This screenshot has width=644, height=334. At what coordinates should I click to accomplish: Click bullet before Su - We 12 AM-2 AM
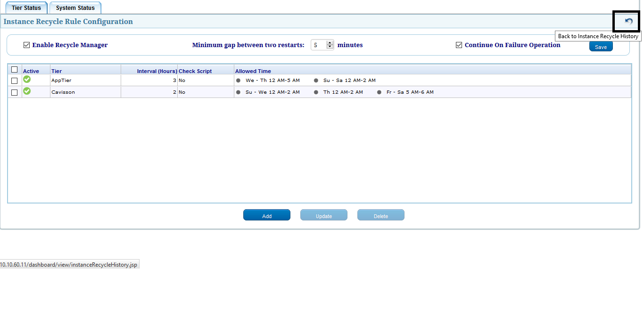pyautogui.click(x=238, y=92)
